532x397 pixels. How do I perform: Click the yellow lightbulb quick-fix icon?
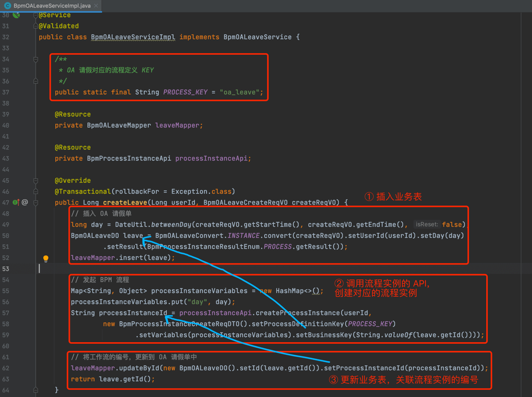point(46,258)
